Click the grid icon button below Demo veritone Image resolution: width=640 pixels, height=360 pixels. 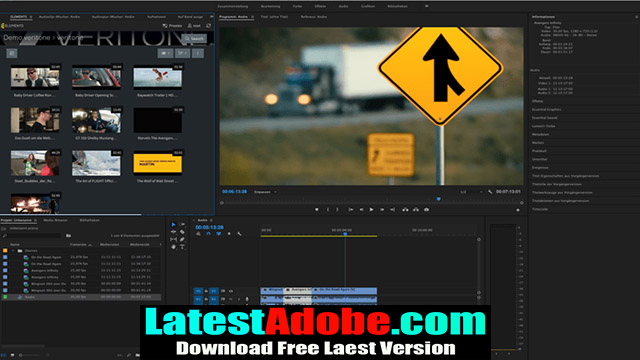(x=12, y=53)
